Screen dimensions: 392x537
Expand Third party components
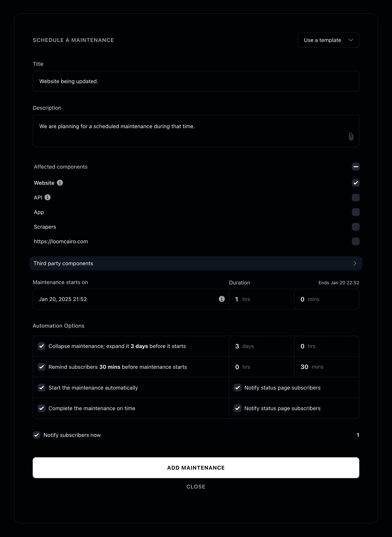coord(196,263)
